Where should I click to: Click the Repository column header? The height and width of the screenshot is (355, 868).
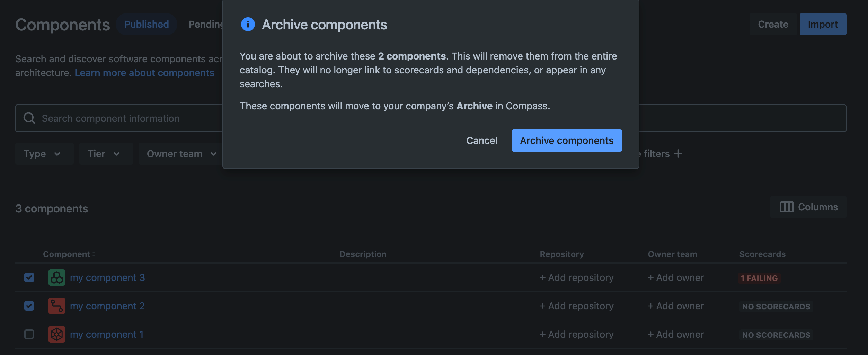point(562,254)
